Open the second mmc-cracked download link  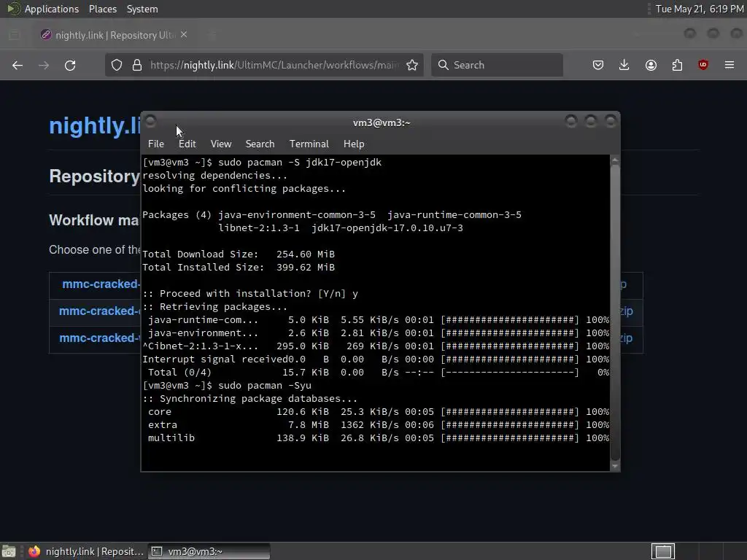click(99, 311)
